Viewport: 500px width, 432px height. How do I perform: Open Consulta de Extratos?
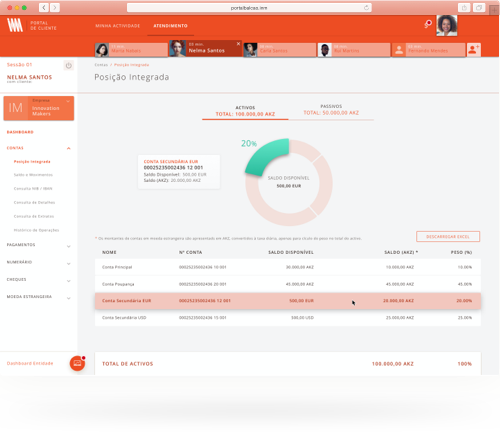(34, 216)
